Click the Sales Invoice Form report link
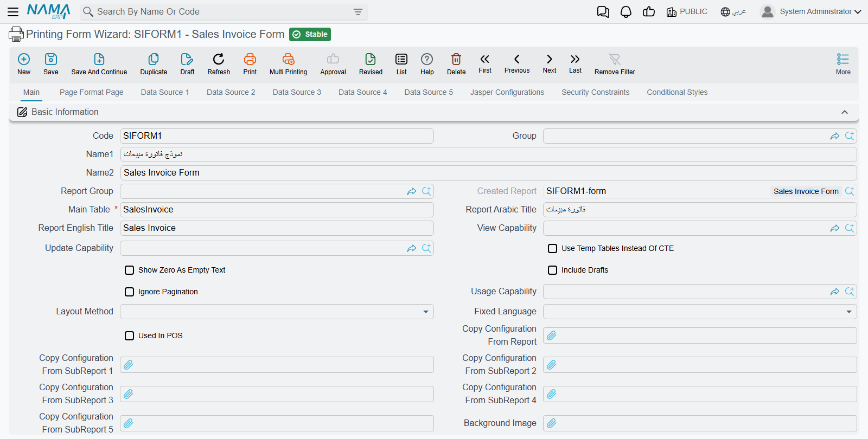 806,191
